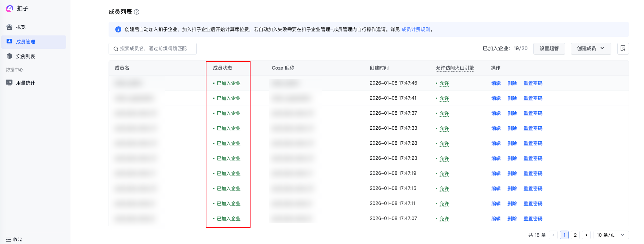
Task: Go to next page arrow
Action: [586, 235]
